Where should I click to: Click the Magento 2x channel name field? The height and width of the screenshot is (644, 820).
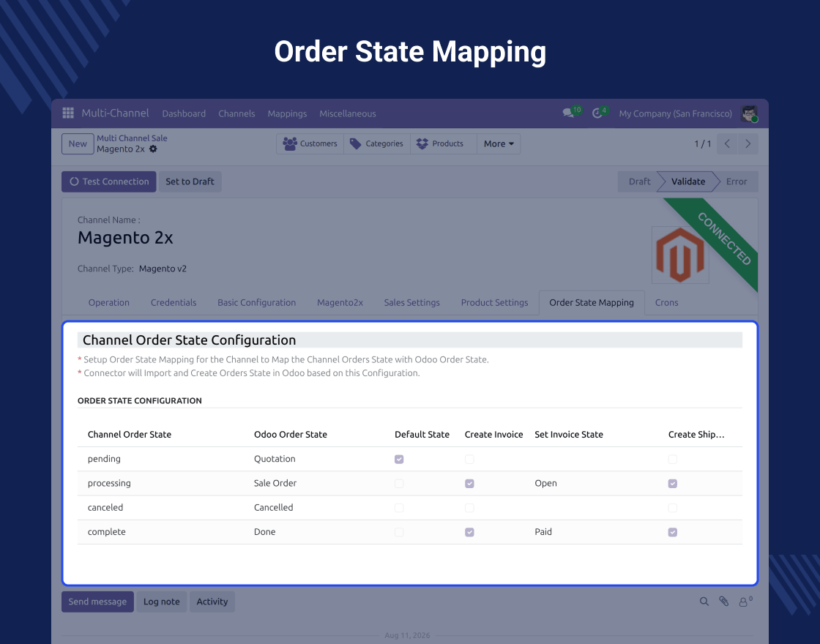(125, 238)
